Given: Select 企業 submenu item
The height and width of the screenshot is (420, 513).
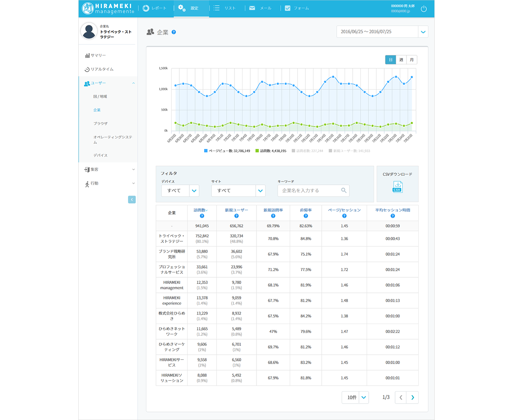Looking at the screenshot, I should tap(97, 110).
